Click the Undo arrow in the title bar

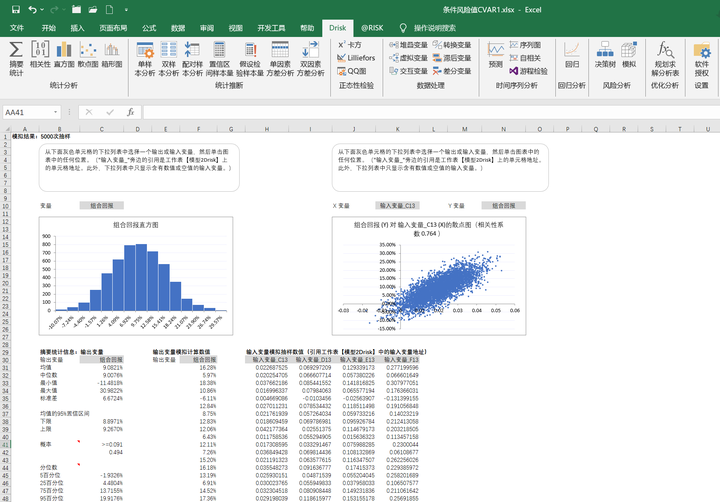32,10
